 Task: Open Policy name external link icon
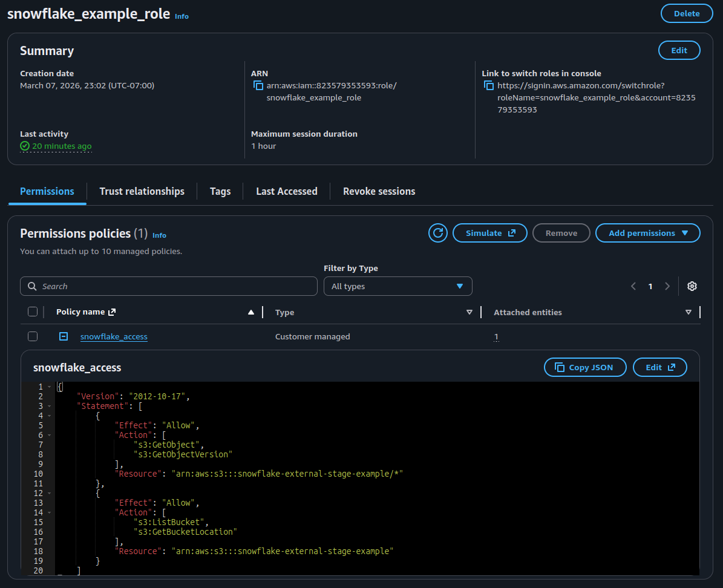(111, 312)
